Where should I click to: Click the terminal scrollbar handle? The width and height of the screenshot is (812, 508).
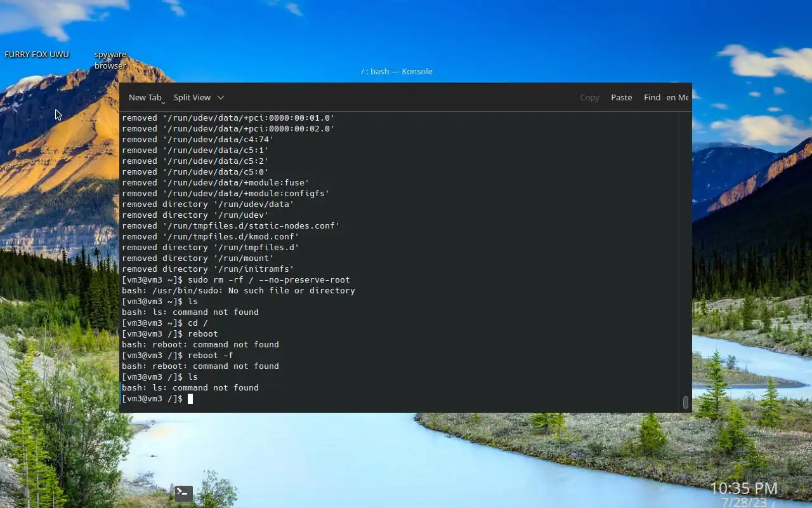click(685, 403)
